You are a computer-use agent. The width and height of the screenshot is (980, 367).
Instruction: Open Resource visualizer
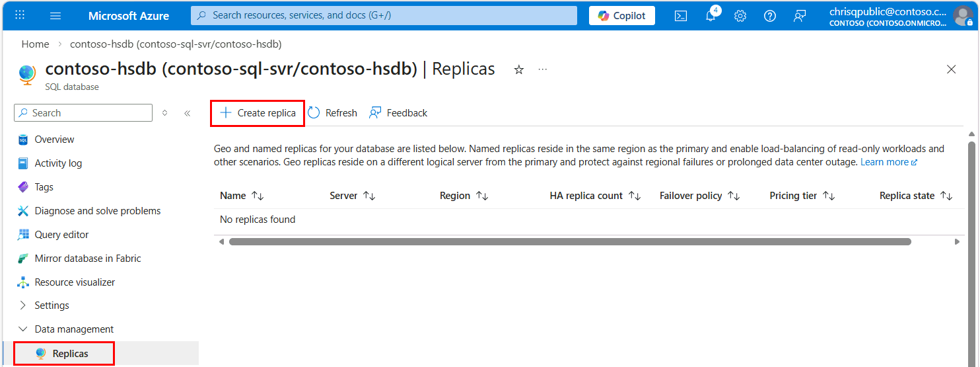pos(75,282)
